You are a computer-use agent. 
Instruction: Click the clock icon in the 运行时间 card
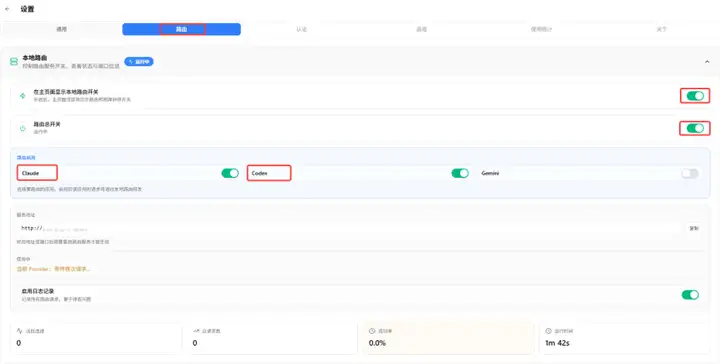click(x=548, y=331)
